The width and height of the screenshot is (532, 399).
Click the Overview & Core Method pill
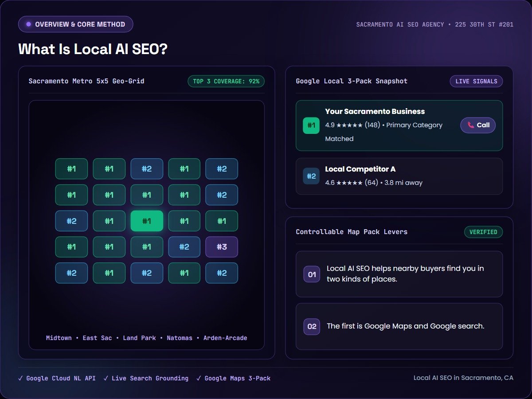(75, 24)
